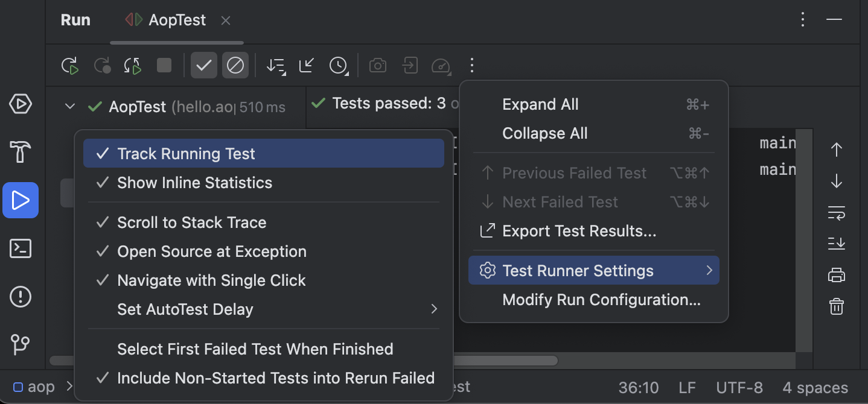Image resolution: width=868 pixels, height=404 pixels.
Task: Click the horizontal output scrollbar
Action: pos(505,361)
